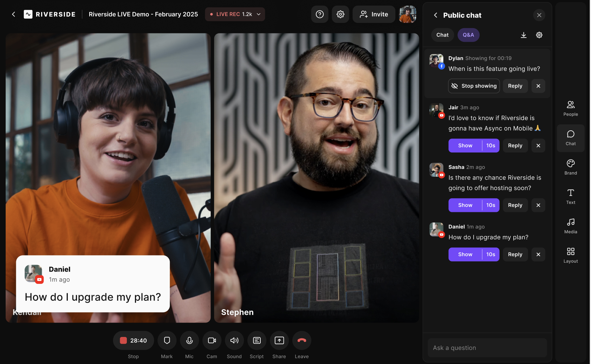591x364 pixels.
Task: Dismiss Sasha's question
Action: click(x=538, y=205)
